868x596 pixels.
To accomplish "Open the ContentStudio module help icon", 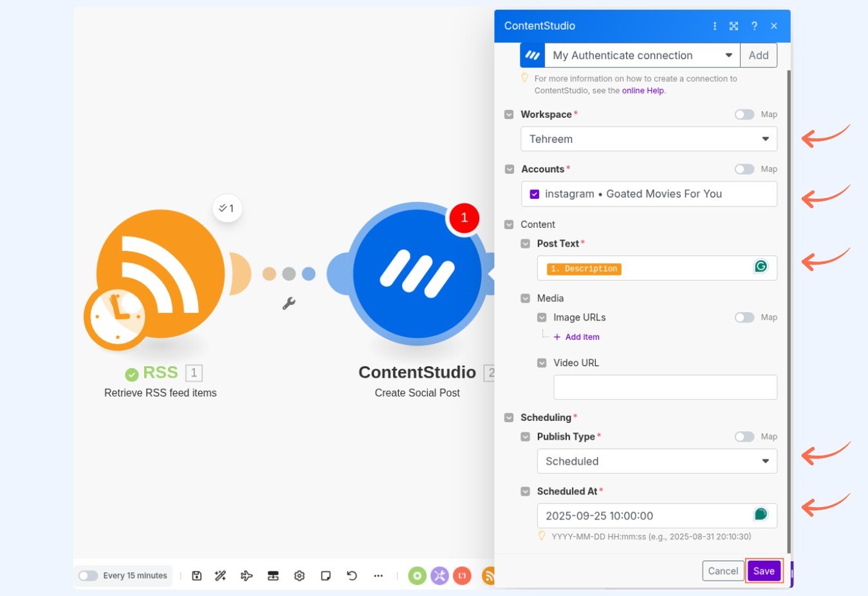I will pos(754,26).
